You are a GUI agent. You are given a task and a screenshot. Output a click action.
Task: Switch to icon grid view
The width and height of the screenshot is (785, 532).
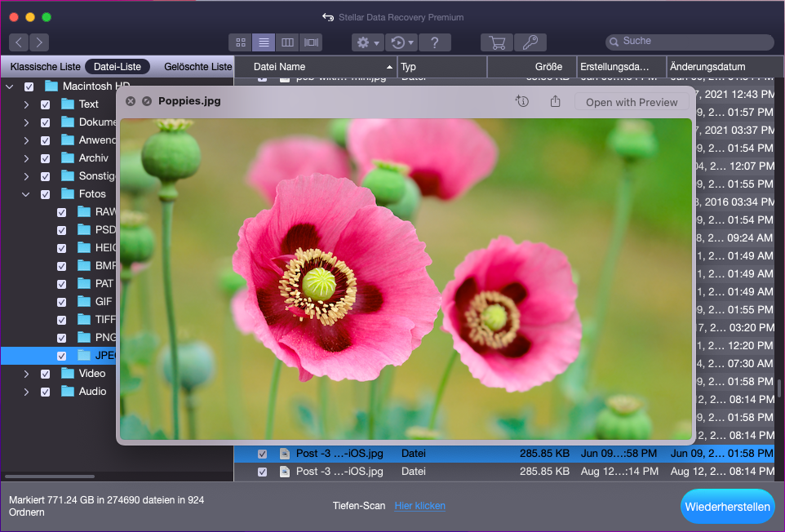(241, 42)
